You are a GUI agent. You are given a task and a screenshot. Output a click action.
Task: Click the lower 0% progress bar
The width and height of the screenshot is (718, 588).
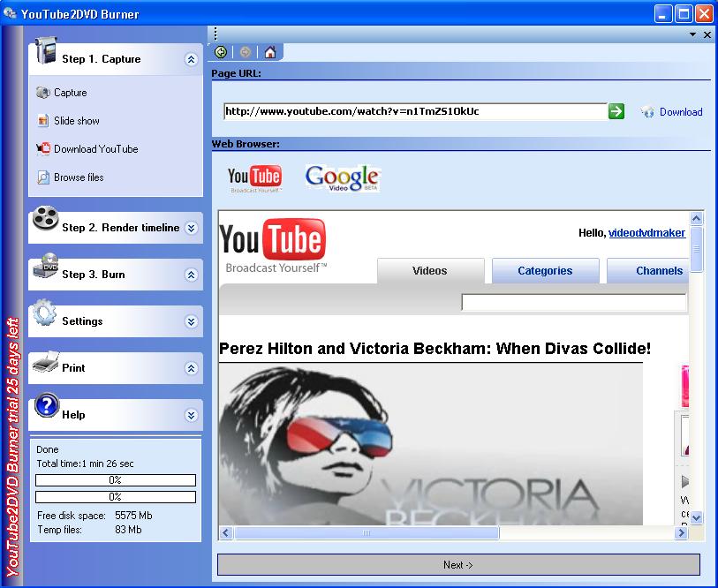(116, 497)
